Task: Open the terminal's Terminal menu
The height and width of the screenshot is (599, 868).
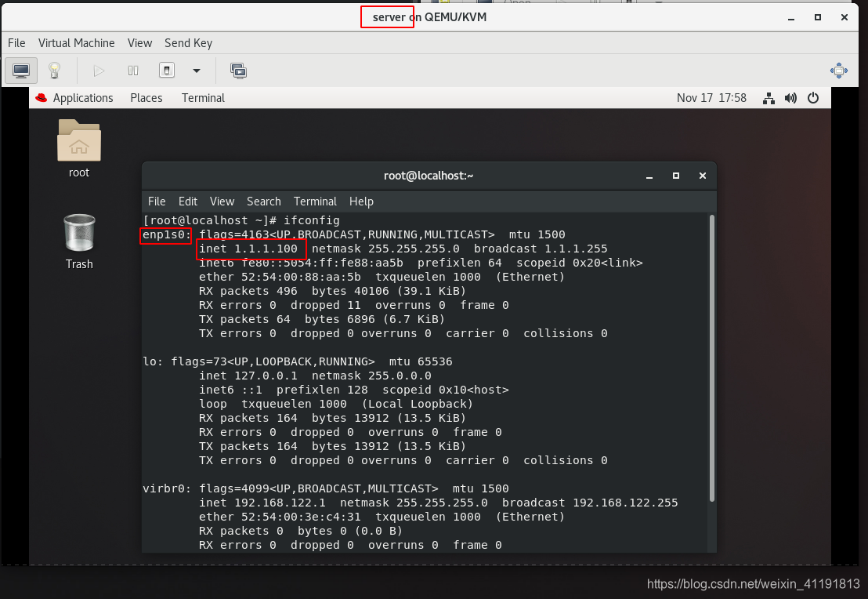Action: [x=315, y=201]
